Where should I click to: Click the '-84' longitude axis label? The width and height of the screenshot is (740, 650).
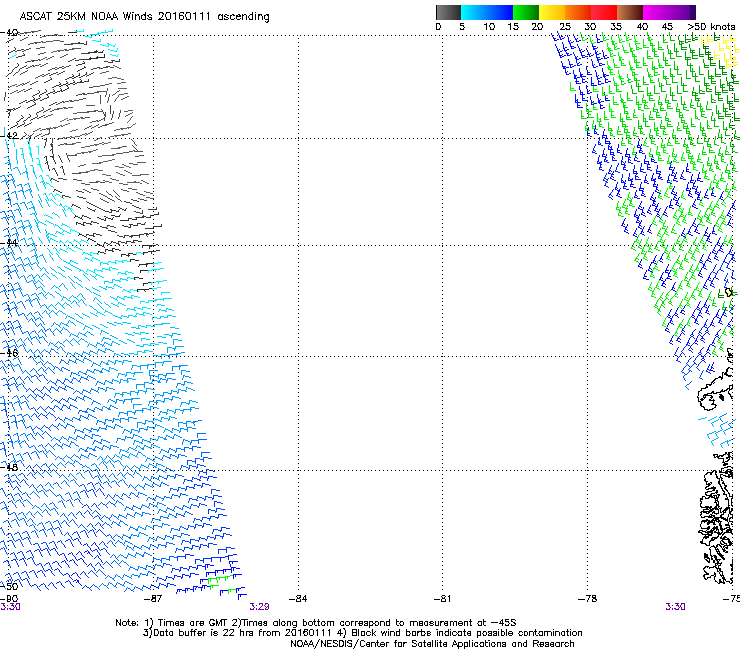[x=298, y=599]
